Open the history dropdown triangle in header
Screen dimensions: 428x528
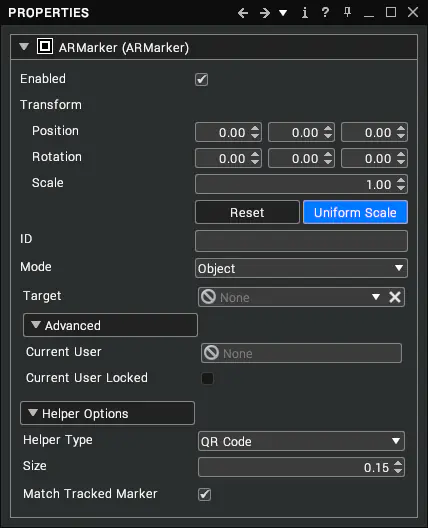pos(283,13)
